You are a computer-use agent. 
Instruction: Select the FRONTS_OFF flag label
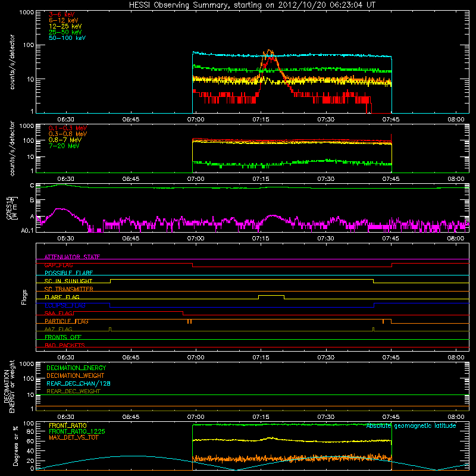point(63,337)
